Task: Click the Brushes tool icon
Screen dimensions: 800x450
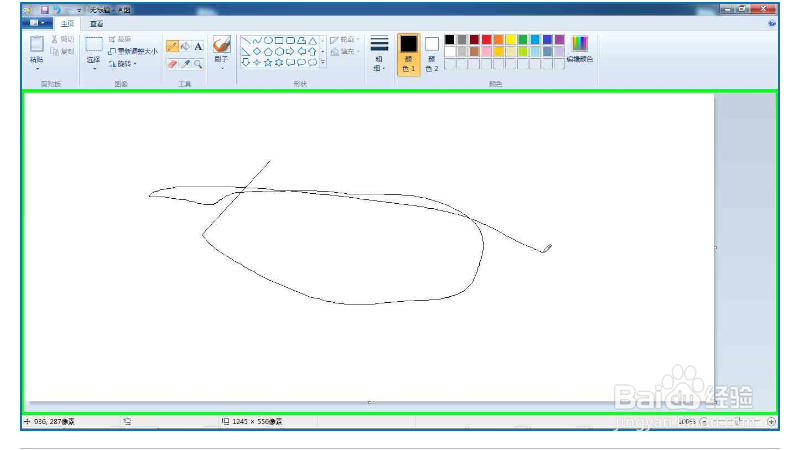Action: click(221, 45)
